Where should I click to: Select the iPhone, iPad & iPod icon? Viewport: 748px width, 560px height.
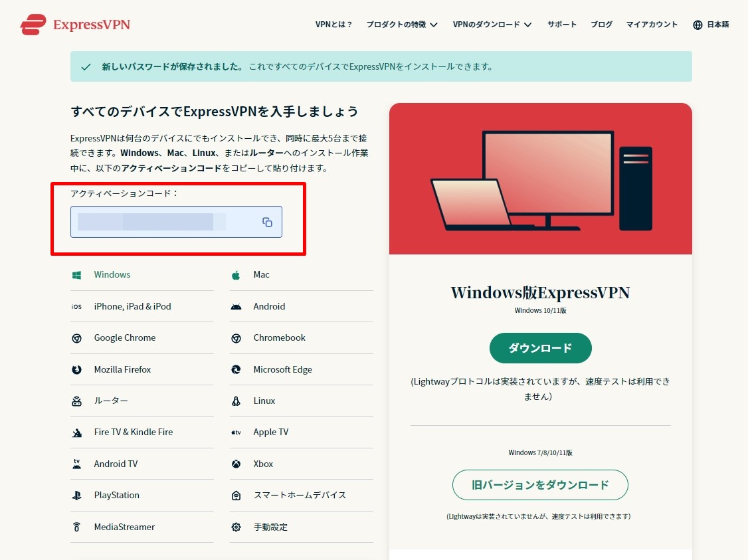pyautogui.click(x=77, y=306)
